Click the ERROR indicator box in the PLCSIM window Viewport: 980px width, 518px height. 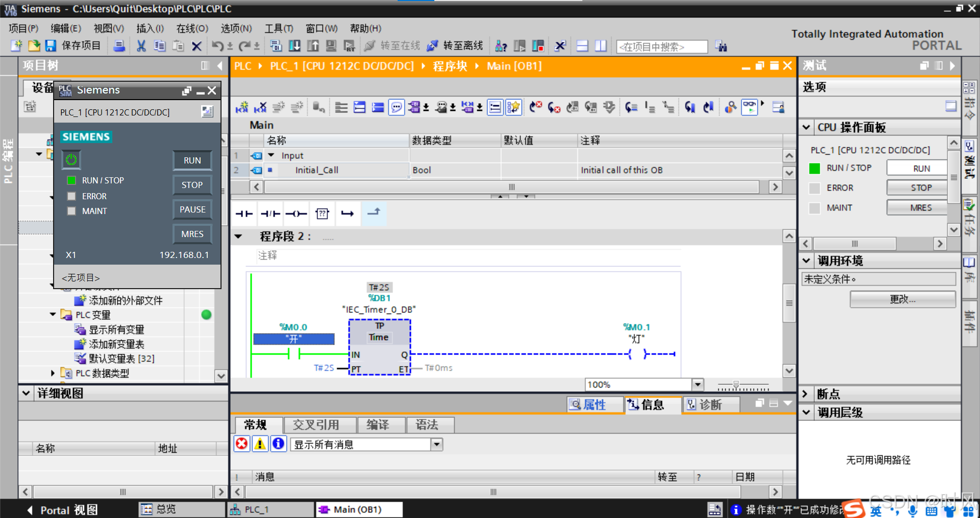point(71,196)
